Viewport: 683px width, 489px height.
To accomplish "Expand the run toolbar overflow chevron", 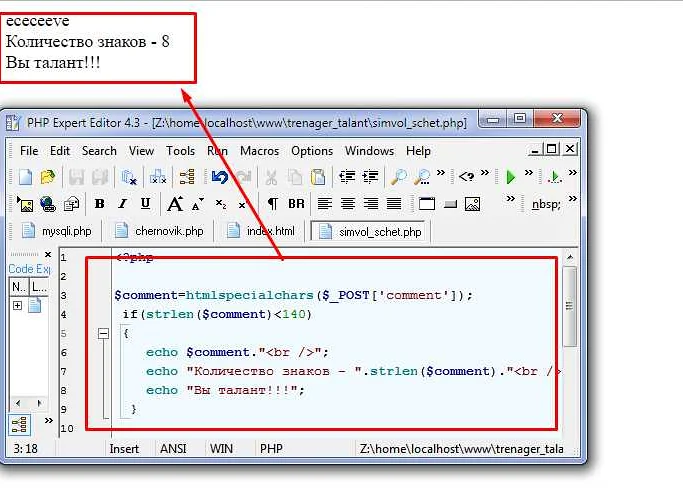I will coord(529,172).
